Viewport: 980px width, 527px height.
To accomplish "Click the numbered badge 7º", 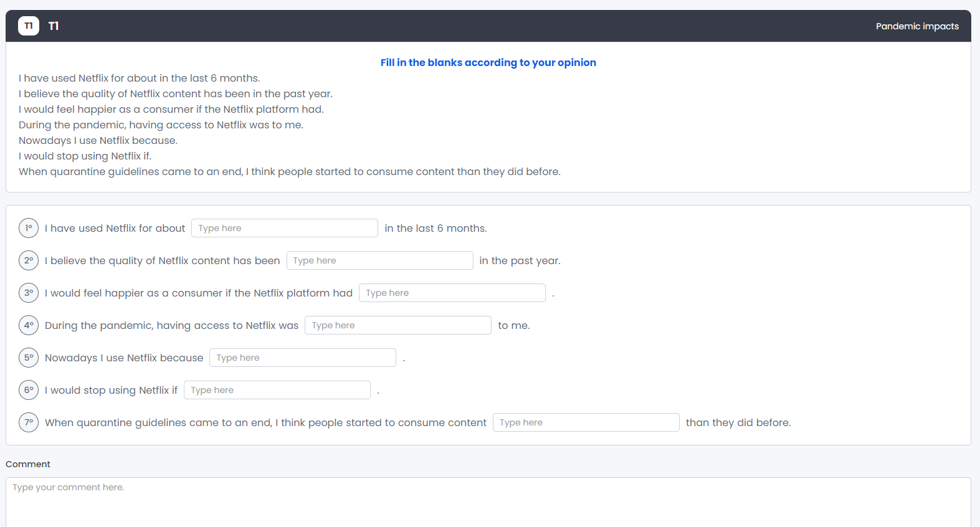I will pos(29,422).
